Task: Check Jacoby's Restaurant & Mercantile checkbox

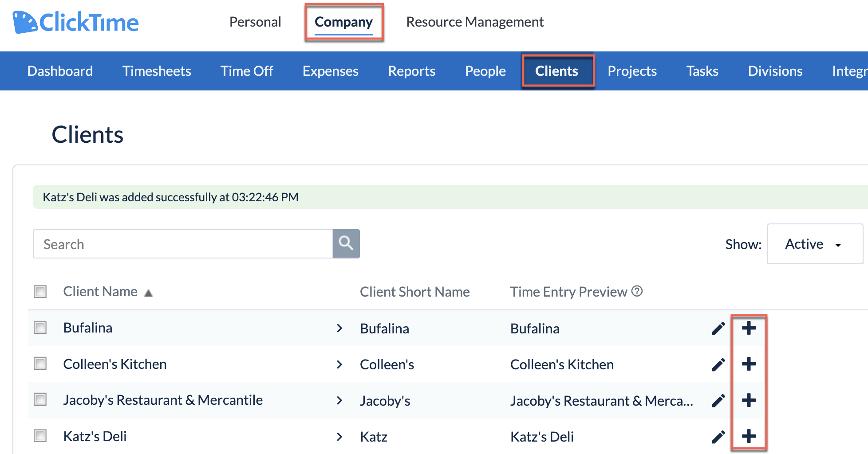Action: pos(40,399)
